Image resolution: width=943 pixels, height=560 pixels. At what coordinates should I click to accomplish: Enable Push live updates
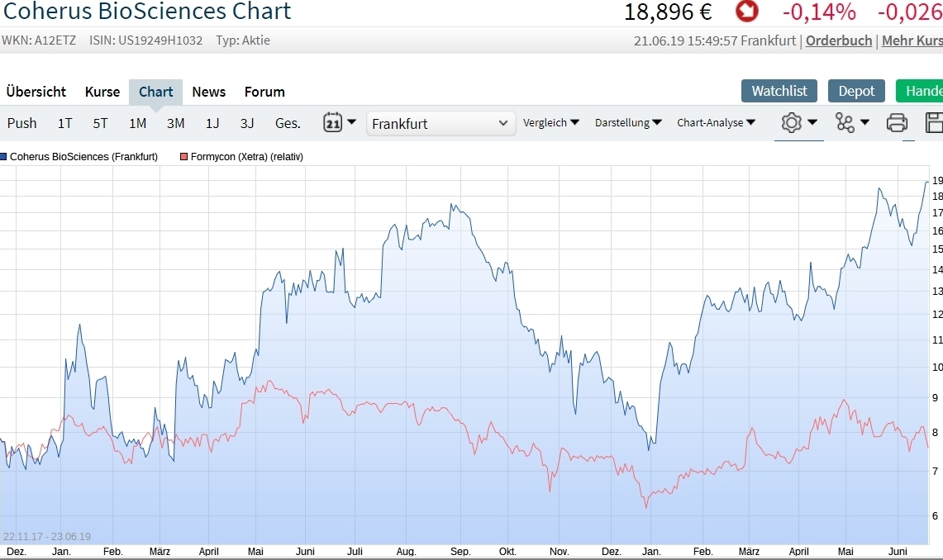point(22,123)
